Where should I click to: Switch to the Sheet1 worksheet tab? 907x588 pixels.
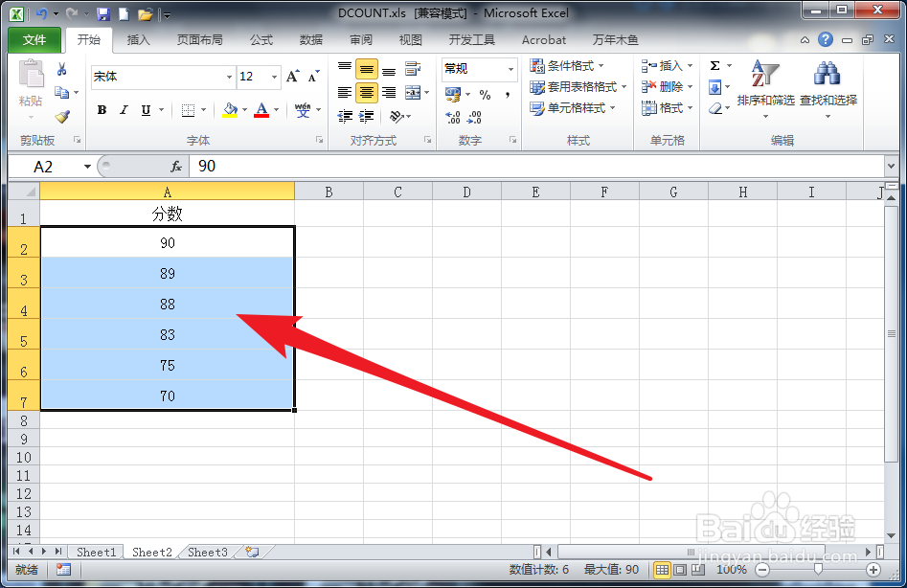coord(96,553)
